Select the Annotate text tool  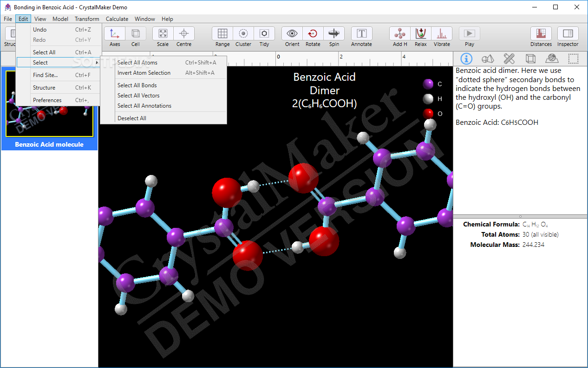pos(362,33)
